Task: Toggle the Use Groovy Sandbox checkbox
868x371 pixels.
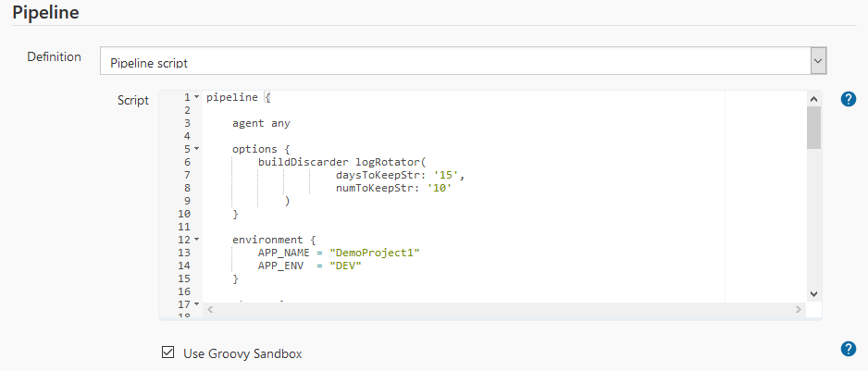Action: pos(167,352)
